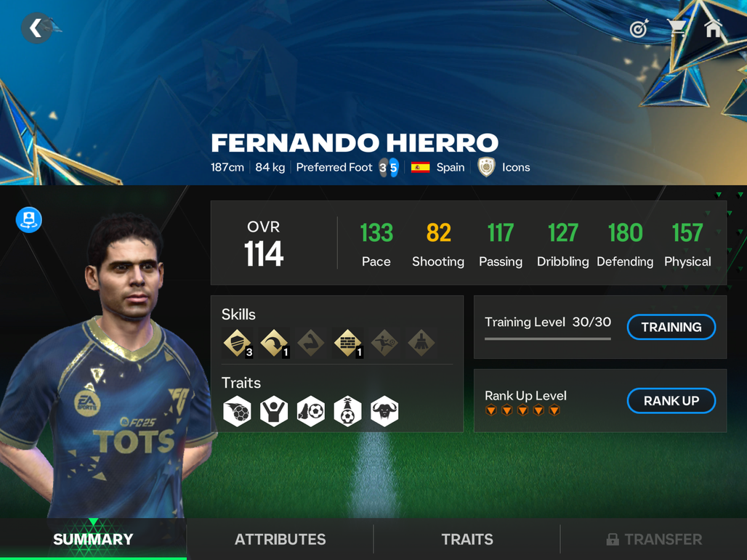Select the brick wall skill icon
This screenshot has width=747, height=560.
point(348,342)
